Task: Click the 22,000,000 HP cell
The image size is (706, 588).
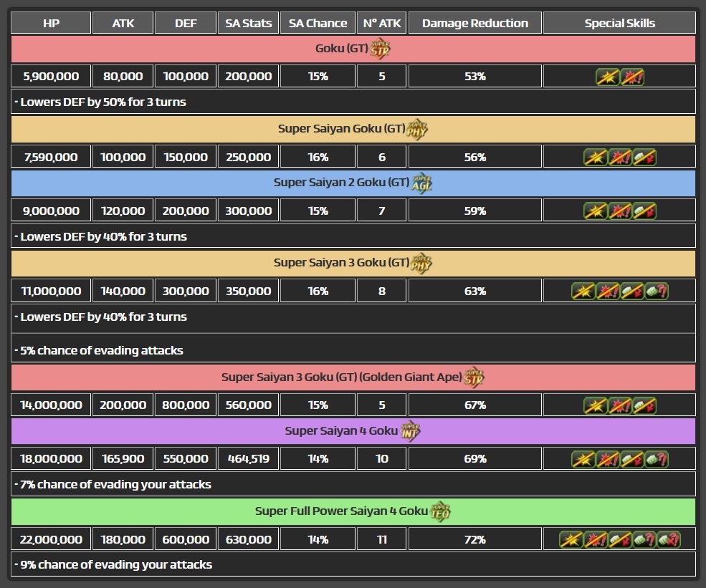Action: [51, 539]
